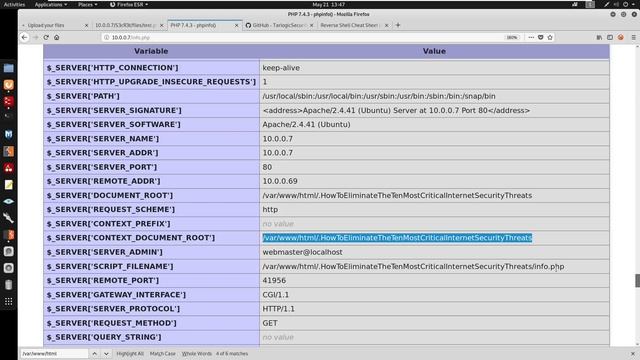Open the Library bookshelf icon
This screenshot has height=360, width=640.
599,37
